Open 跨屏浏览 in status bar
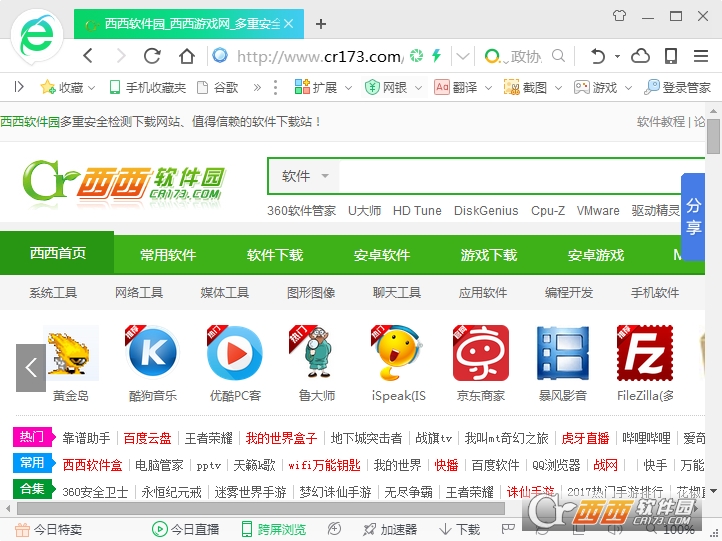The height and width of the screenshot is (541, 722). point(274,529)
